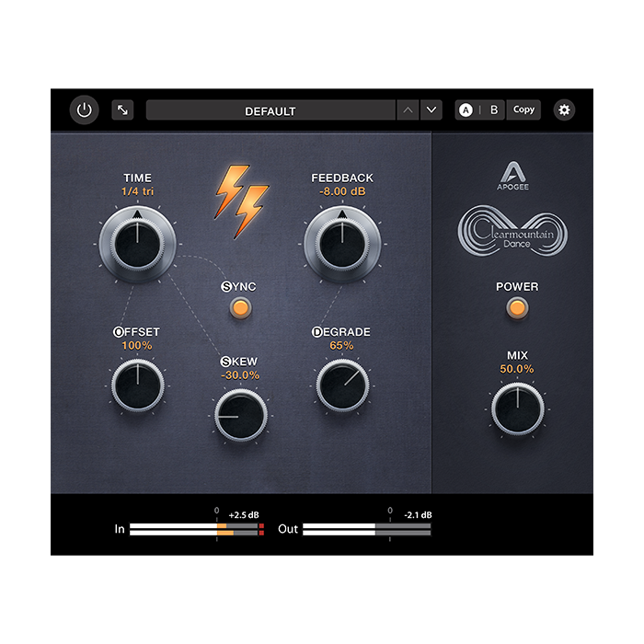Open the settings gear icon
The image size is (644, 644).
(564, 110)
